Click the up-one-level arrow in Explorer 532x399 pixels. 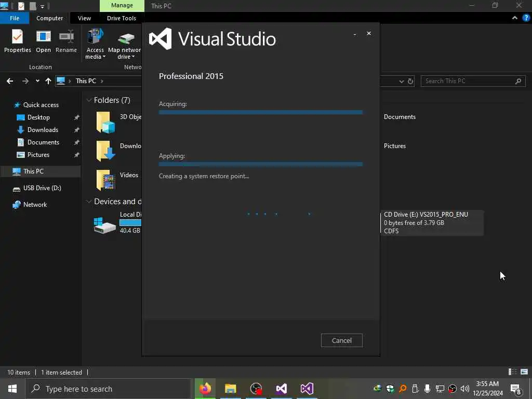click(x=48, y=81)
